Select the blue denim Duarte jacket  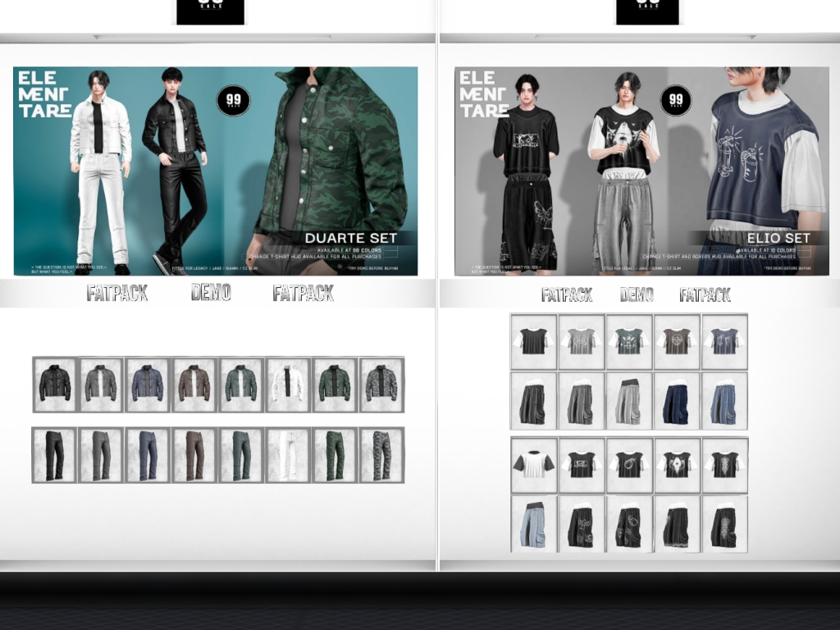pos(148,384)
